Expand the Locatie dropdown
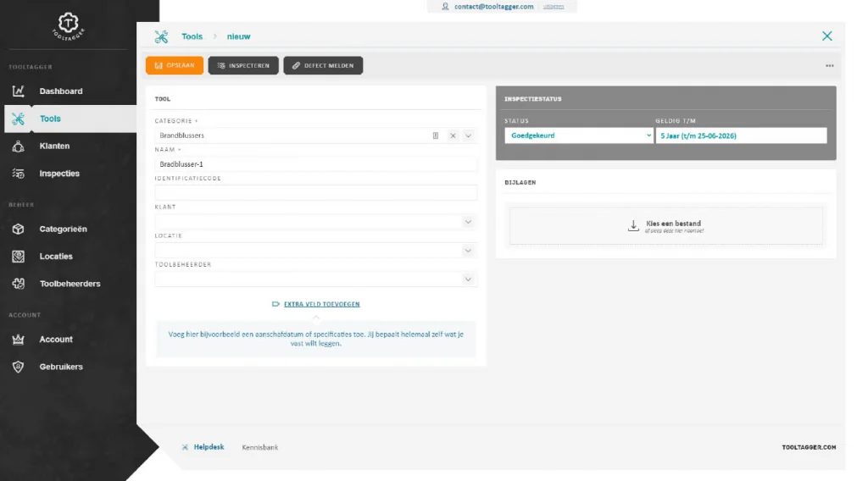This screenshot has height=481, width=868. (468, 251)
